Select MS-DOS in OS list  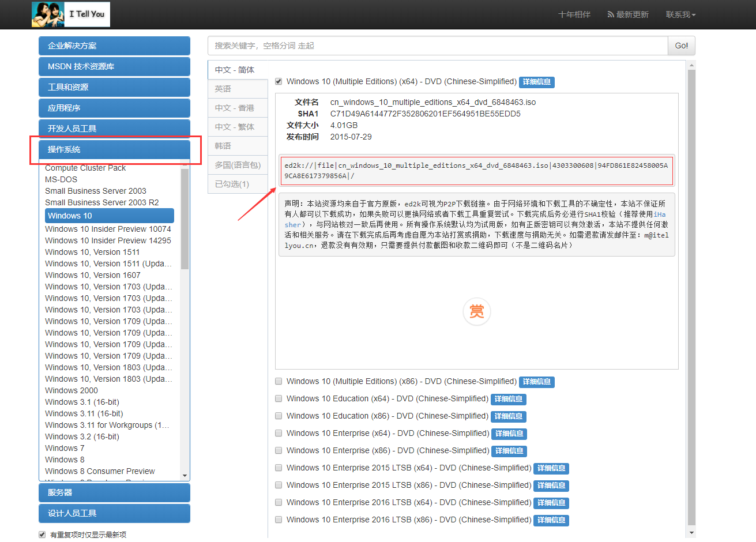[61, 179]
